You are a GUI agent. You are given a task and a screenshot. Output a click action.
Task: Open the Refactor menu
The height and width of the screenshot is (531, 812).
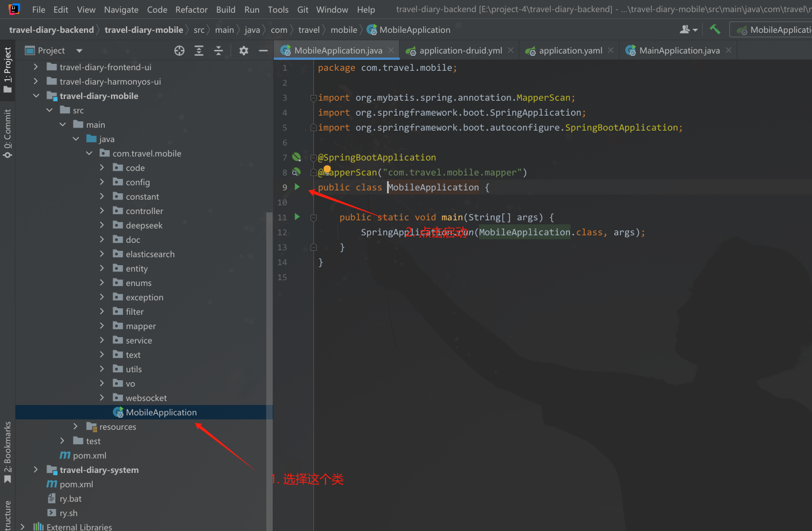(191, 9)
